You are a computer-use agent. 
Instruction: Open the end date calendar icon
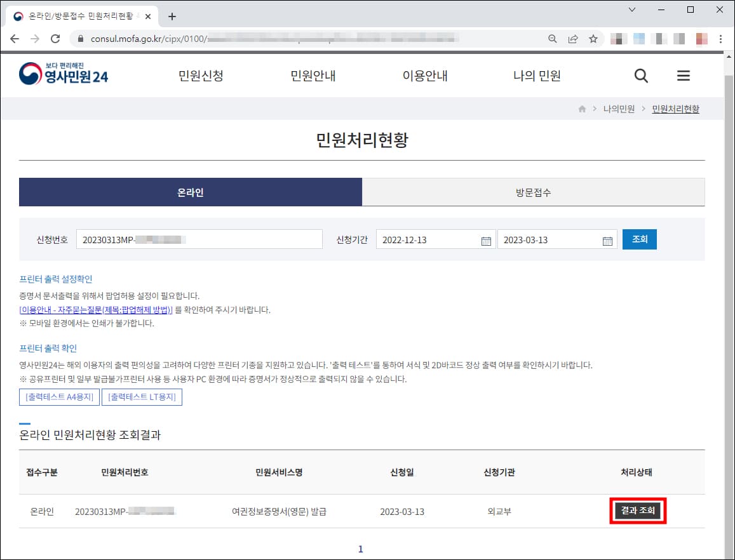coord(607,239)
